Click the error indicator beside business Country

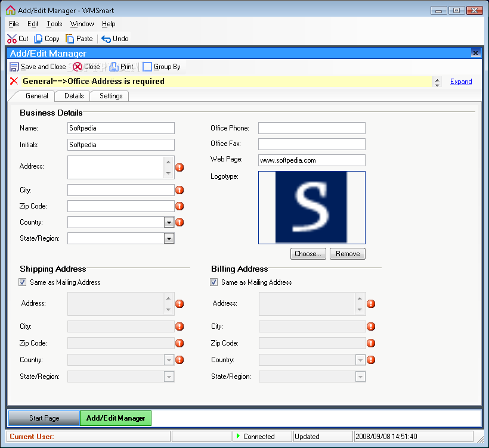click(179, 222)
